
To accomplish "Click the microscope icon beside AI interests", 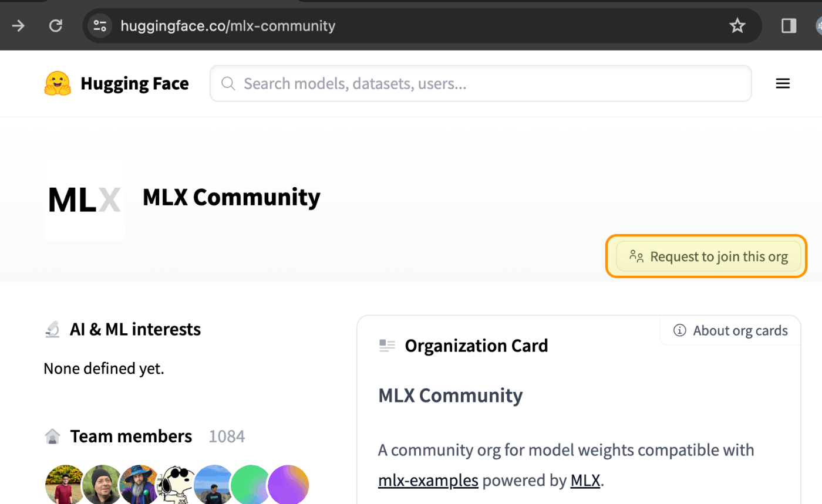I will coord(52,330).
